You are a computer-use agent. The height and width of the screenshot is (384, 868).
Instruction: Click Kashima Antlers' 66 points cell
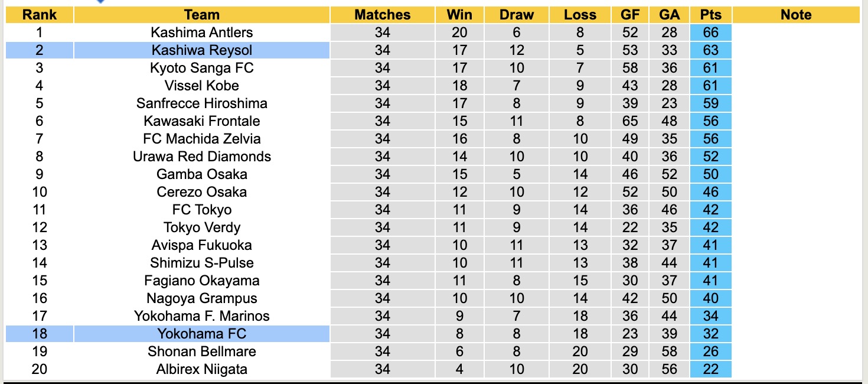(710, 32)
